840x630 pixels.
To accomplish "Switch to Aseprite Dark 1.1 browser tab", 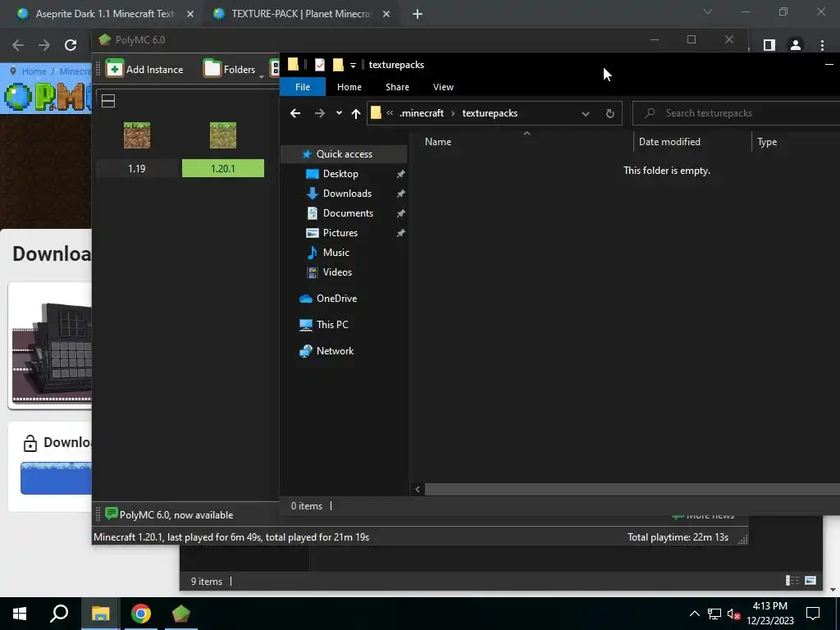I will click(x=104, y=14).
